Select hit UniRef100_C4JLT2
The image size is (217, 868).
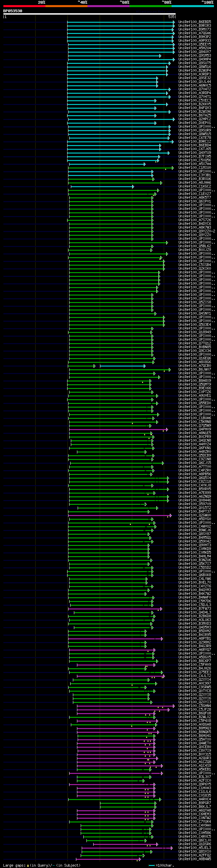click(x=195, y=676)
